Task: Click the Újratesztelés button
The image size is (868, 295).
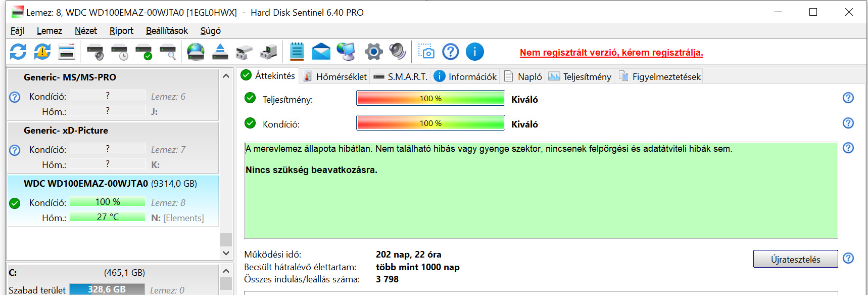Action: [x=795, y=259]
